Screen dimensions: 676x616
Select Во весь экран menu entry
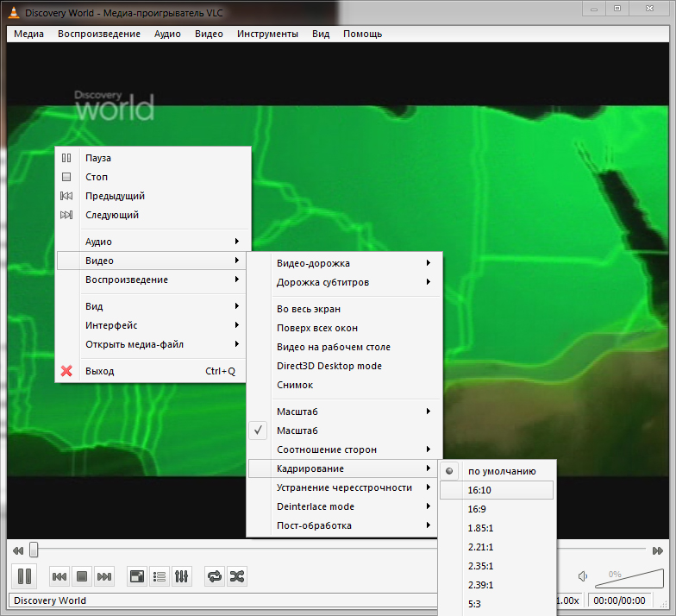coord(345,309)
